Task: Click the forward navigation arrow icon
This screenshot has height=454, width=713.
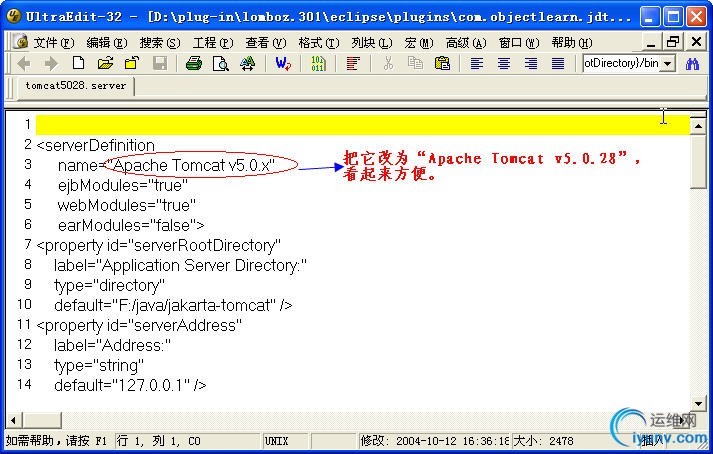Action: 51,64
